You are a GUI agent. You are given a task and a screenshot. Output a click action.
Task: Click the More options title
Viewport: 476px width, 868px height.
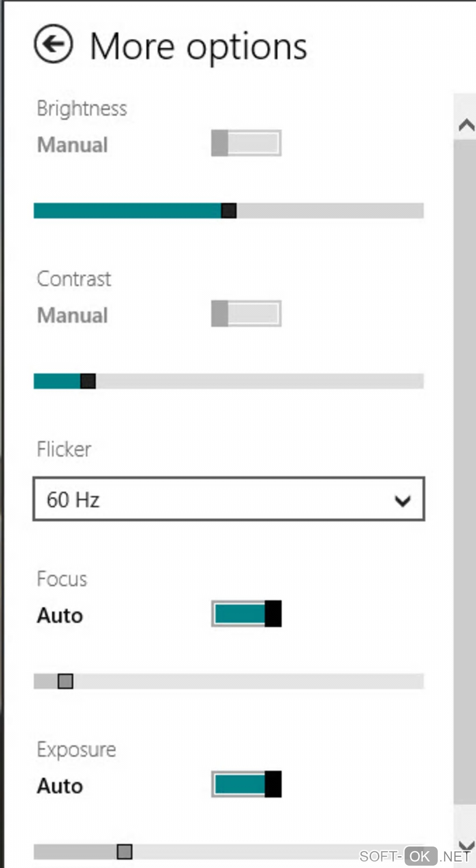click(198, 46)
